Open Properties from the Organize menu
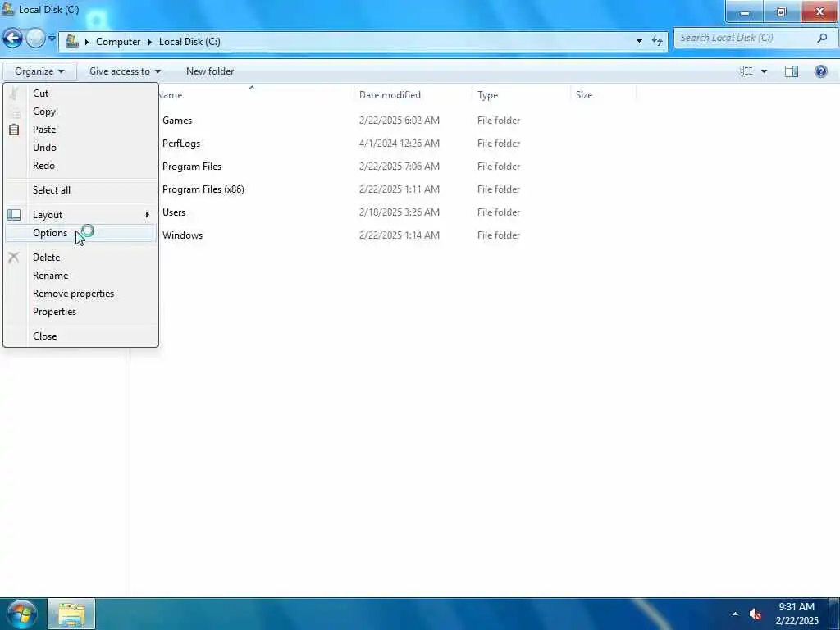Viewport: 840px width, 630px height. (80, 312)
